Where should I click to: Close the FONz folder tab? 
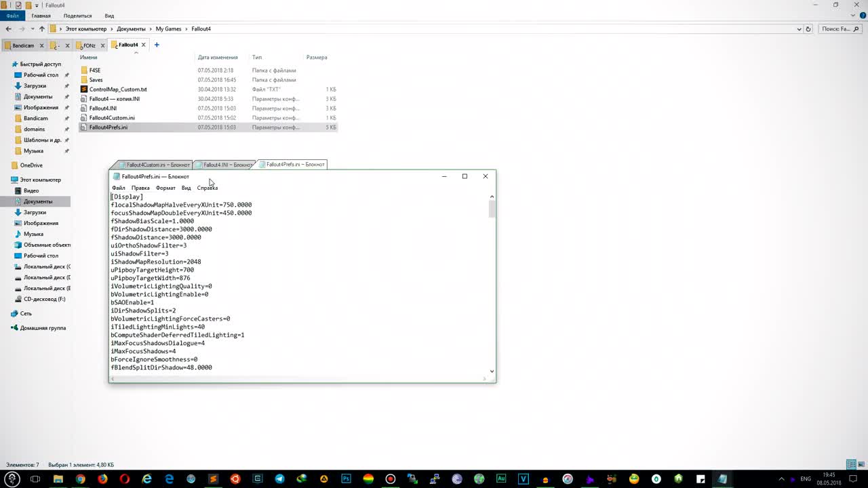click(103, 45)
